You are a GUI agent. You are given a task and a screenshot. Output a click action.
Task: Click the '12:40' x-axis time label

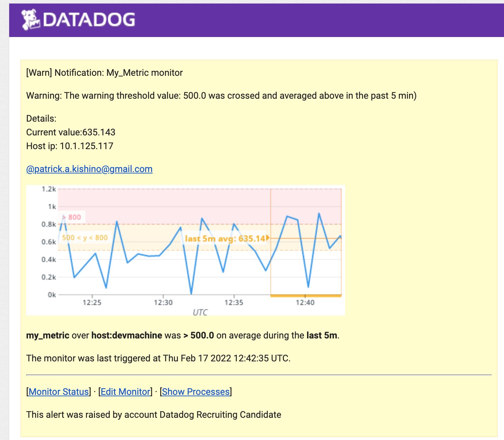click(305, 302)
